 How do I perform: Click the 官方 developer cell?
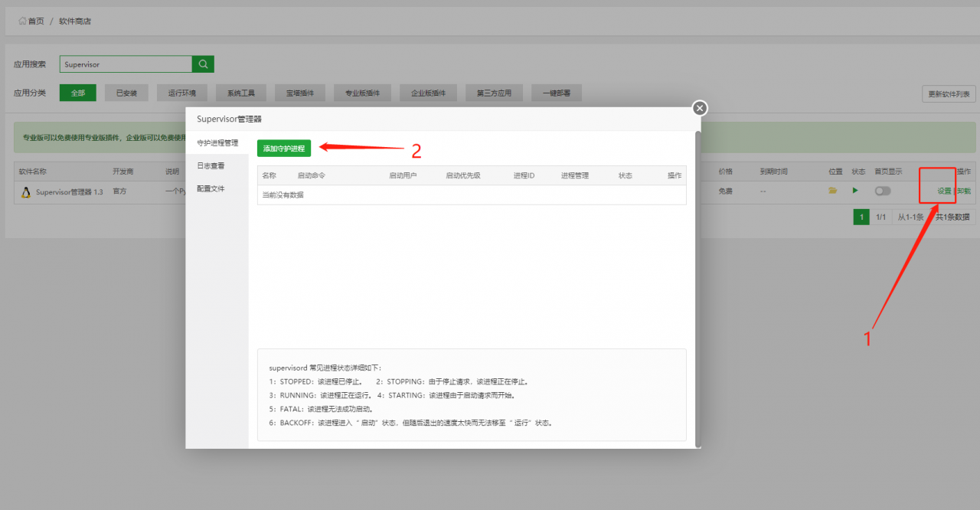pos(119,191)
